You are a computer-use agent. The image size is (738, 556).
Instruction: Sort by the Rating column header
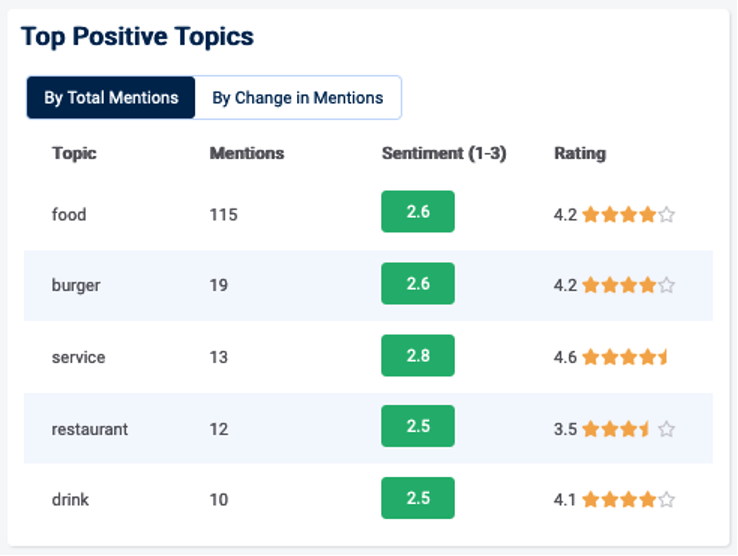point(579,153)
